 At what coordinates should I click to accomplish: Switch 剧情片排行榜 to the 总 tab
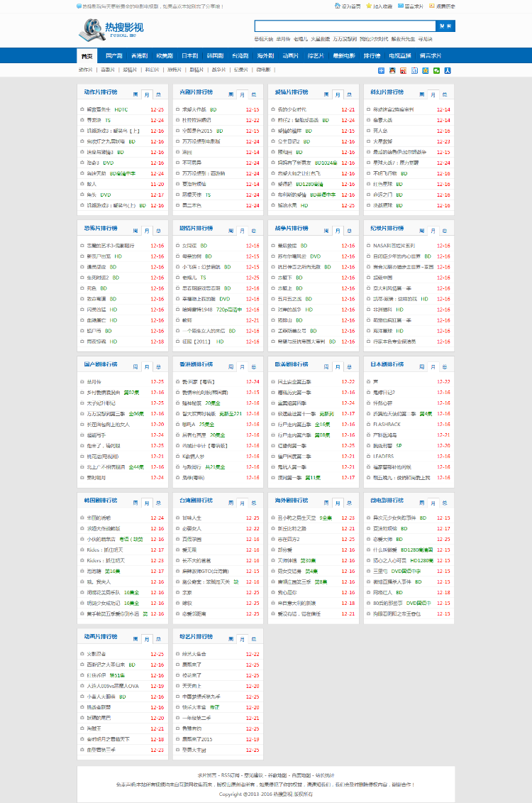[x=254, y=231]
